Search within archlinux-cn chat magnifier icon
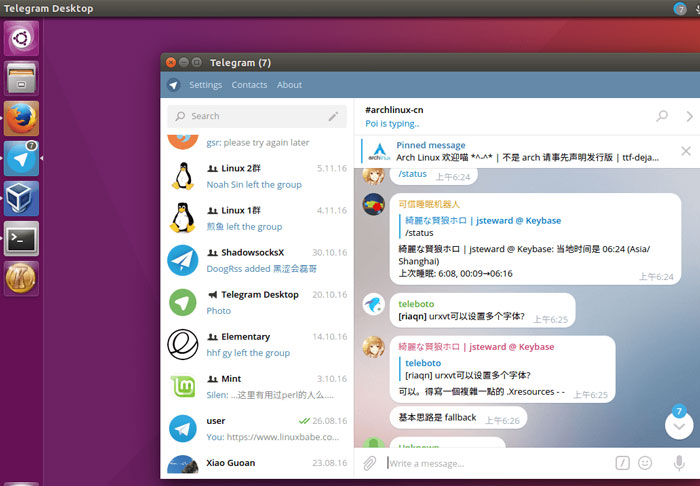 (662, 116)
